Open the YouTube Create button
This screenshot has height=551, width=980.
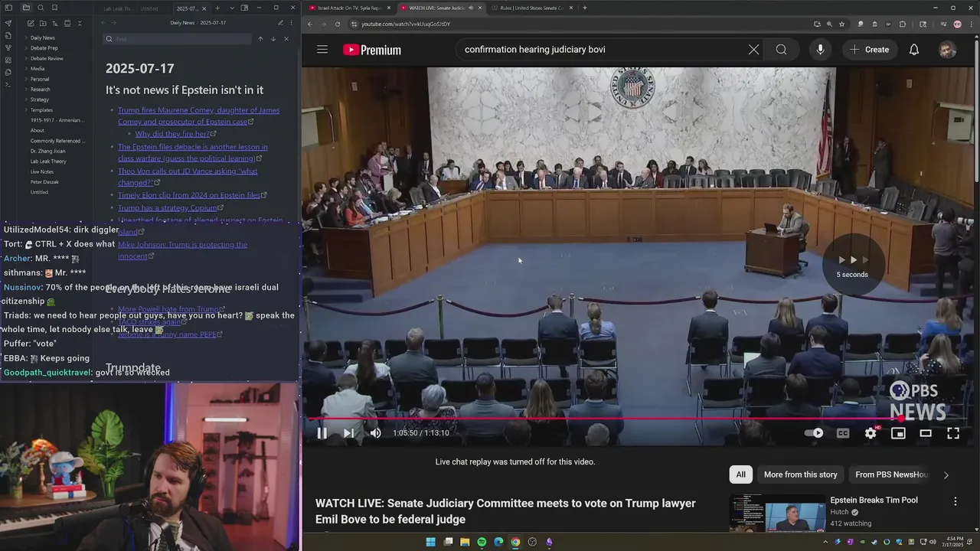click(869, 50)
